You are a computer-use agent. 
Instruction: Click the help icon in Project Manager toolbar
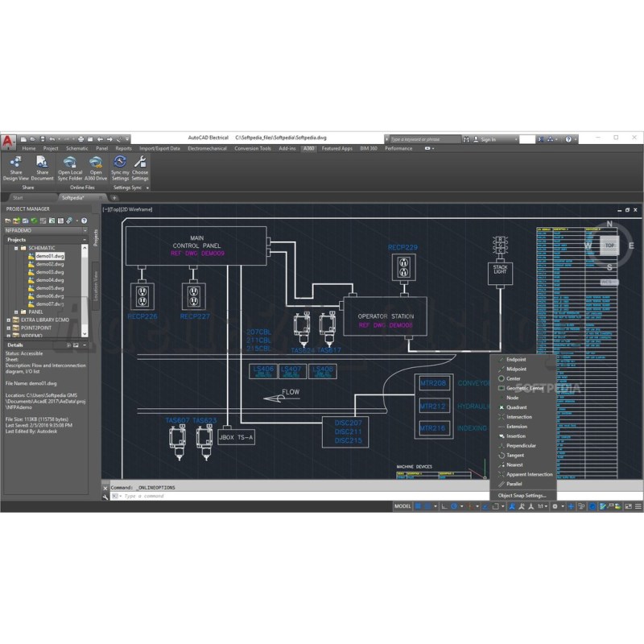[84, 221]
